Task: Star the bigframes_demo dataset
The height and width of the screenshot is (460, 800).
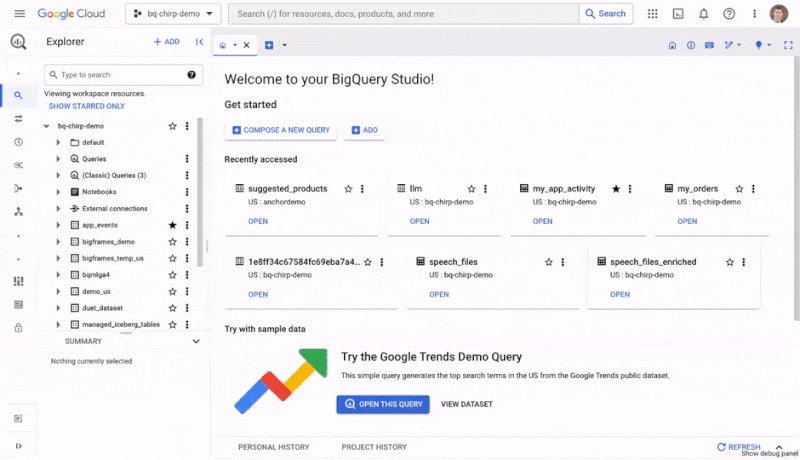Action: (x=172, y=242)
